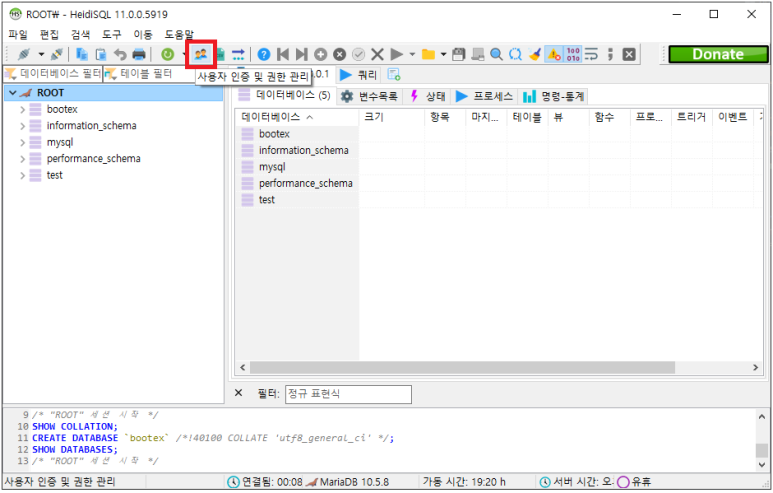
Task: Expand information_schema in the tree
Action: click(x=22, y=126)
